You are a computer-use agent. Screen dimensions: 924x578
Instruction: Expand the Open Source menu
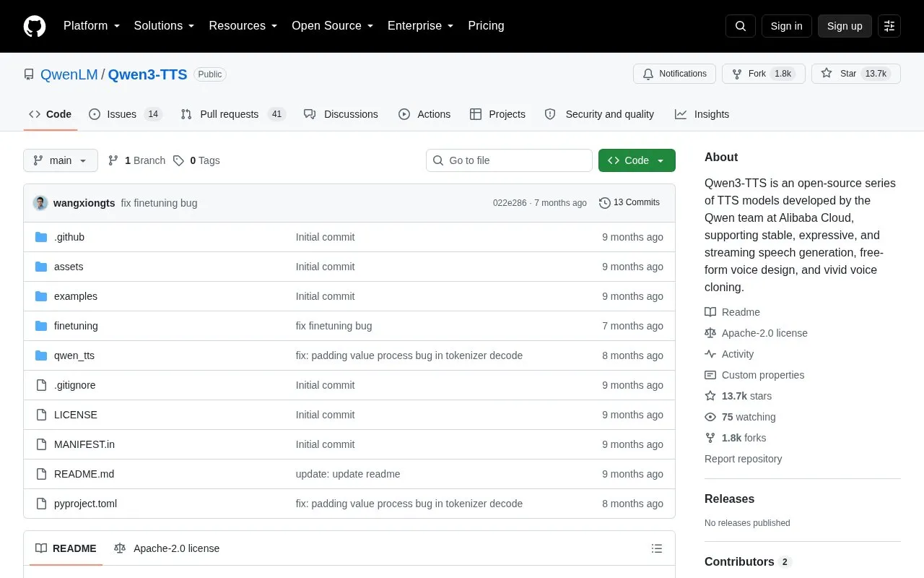pyautogui.click(x=333, y=26)
